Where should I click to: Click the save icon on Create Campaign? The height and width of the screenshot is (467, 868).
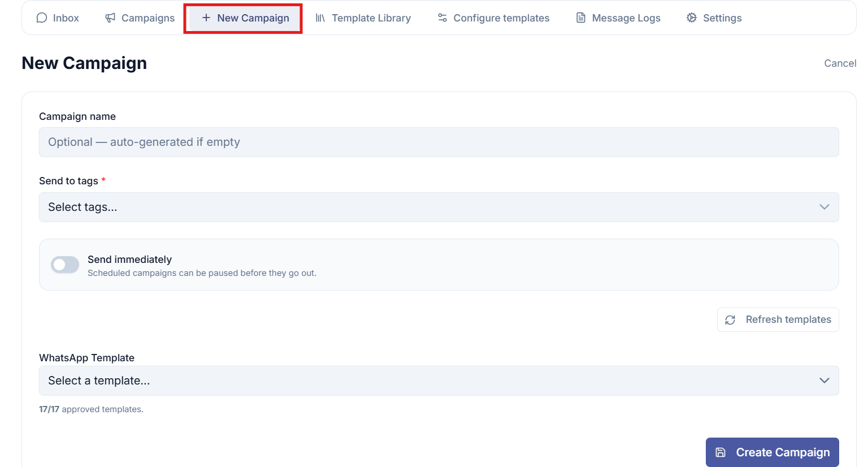721,452
